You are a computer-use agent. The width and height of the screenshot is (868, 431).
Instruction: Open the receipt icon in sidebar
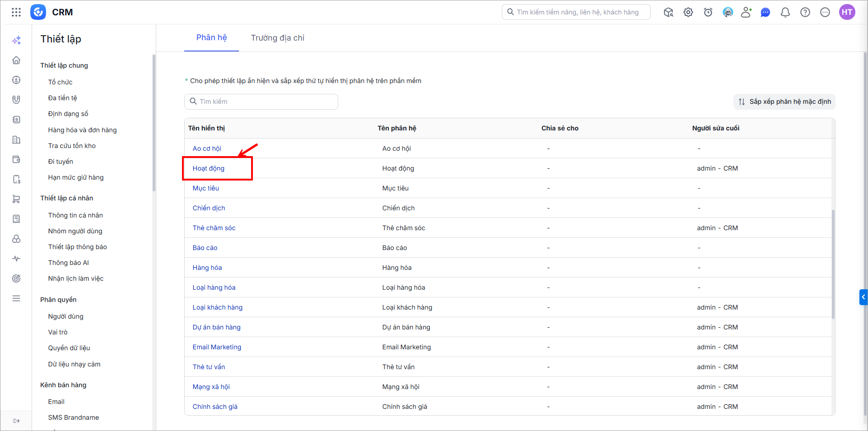pos(16,219)
